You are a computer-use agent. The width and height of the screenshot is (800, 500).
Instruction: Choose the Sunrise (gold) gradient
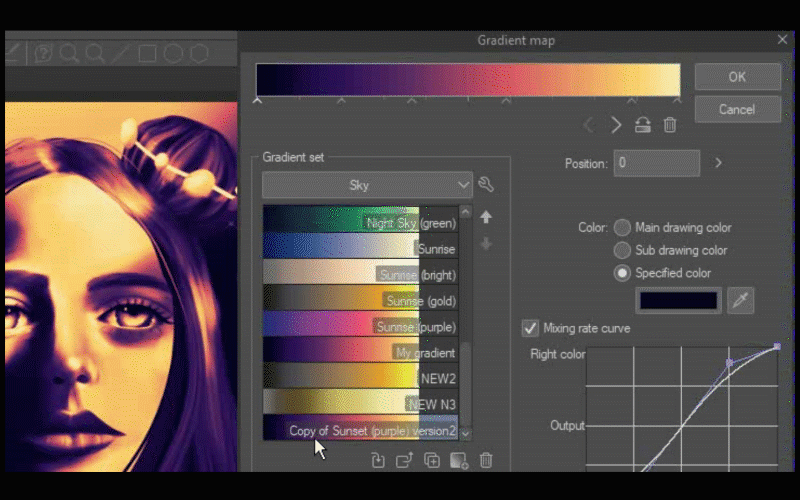(x=360, y=300)
